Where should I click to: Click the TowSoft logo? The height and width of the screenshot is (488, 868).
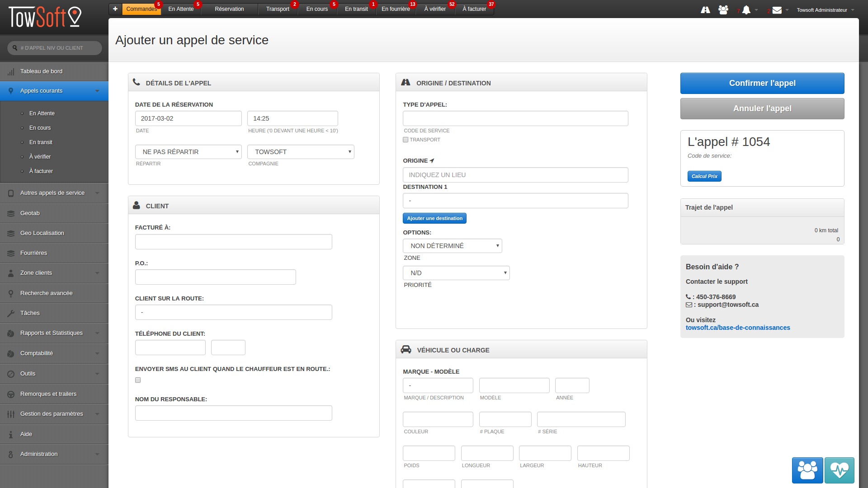pos(45,17)
